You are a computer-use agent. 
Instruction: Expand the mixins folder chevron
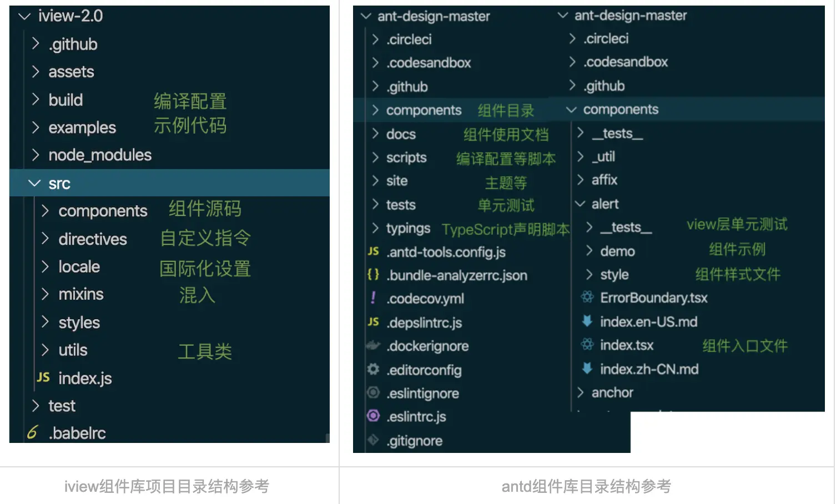tap(46, 294)
